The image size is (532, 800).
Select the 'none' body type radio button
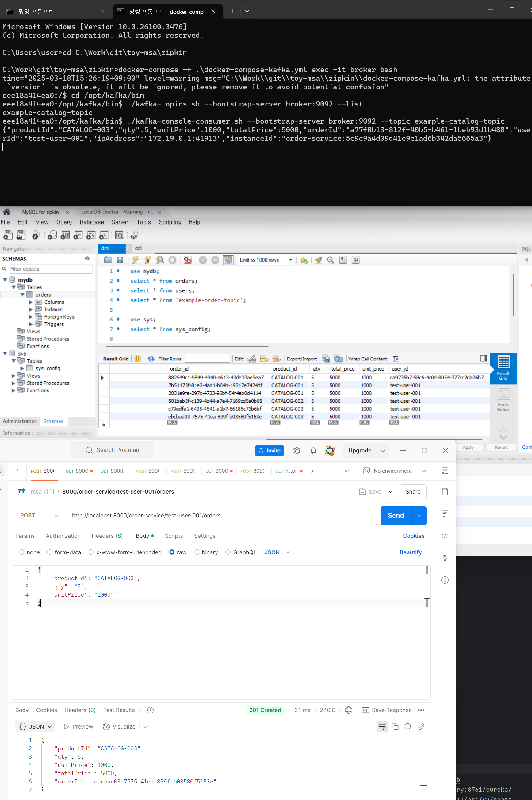point(22,552)
